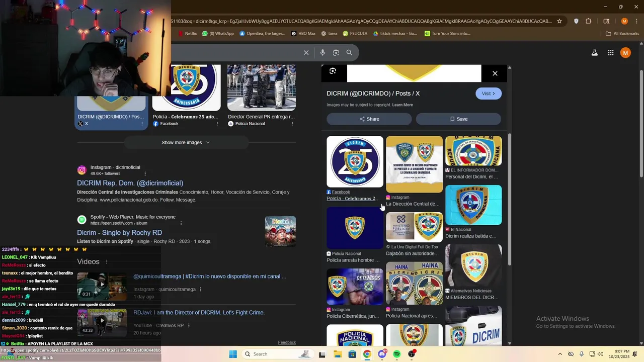Image resolution: width=644 pixels, height=362 pixels.
Task: Open the Netflix bookmark
Action: [188, 34]
